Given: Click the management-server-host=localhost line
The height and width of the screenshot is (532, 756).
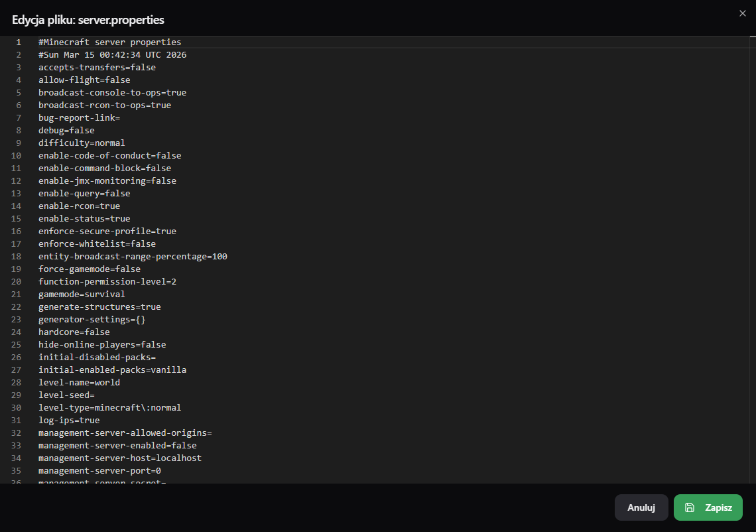Looking at the screenshot, I should (120, 458).
